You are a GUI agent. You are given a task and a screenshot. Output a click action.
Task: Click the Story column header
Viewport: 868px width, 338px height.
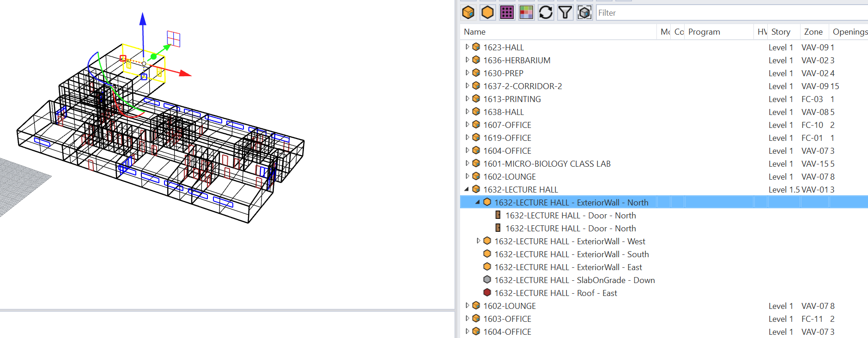click(x=781, y=32)
